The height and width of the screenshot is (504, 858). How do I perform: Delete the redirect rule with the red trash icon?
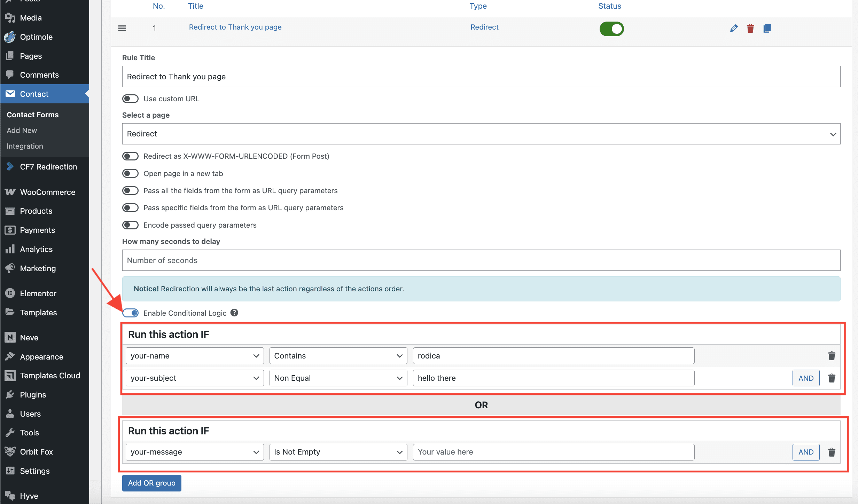[x=750, y=28]
